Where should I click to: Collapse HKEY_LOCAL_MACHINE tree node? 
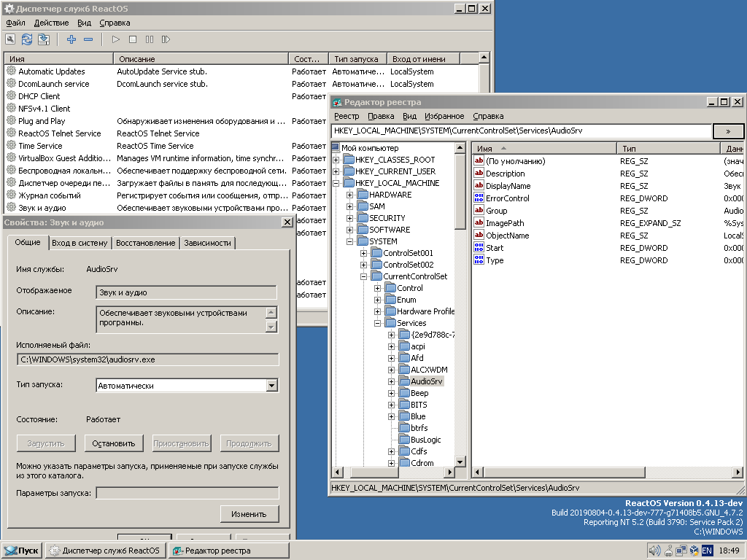point(336,183)
